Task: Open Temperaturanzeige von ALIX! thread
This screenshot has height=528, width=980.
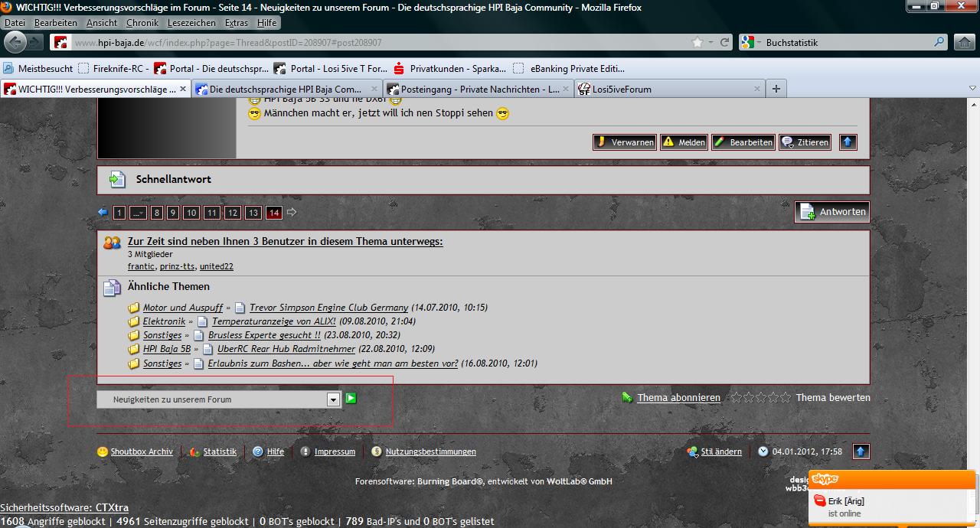Action: (274, 321)
